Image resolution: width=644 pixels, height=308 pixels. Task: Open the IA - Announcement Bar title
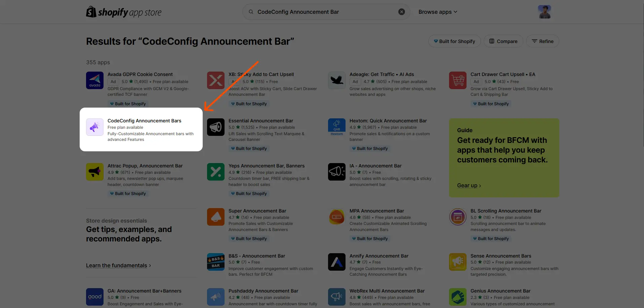coord(375,166)
